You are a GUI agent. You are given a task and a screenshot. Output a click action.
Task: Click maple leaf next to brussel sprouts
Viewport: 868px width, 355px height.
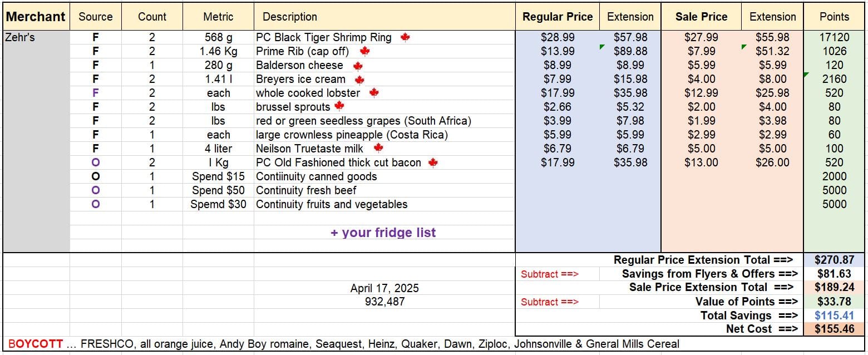(339, 106)
